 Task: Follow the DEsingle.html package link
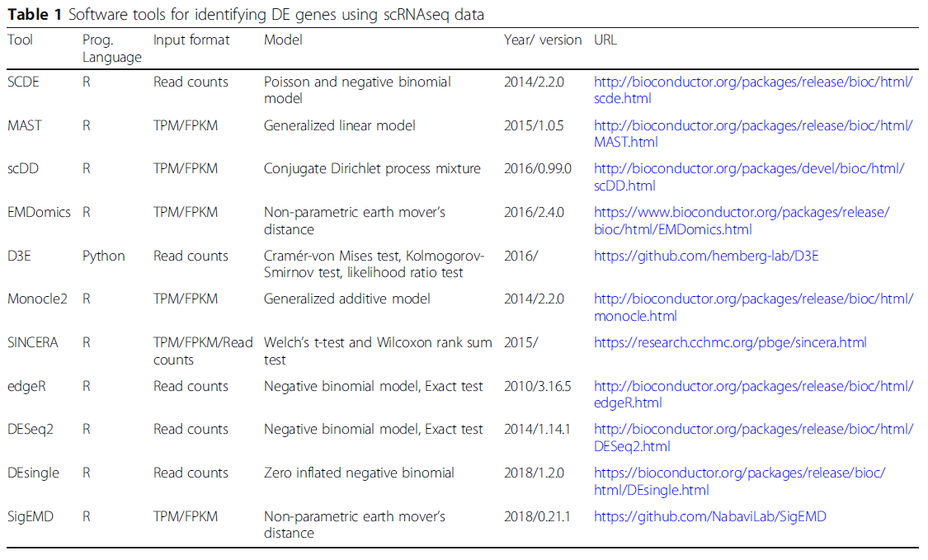tap(740, 482)
